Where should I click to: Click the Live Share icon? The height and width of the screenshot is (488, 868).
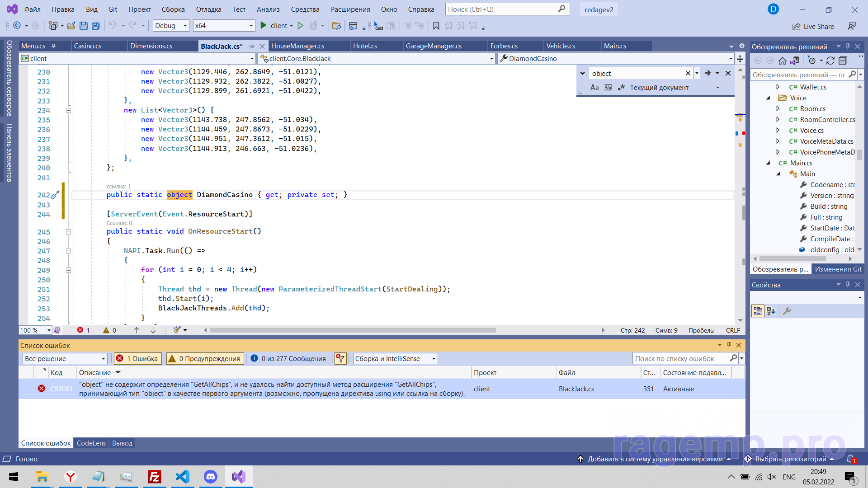click(796, 27)
